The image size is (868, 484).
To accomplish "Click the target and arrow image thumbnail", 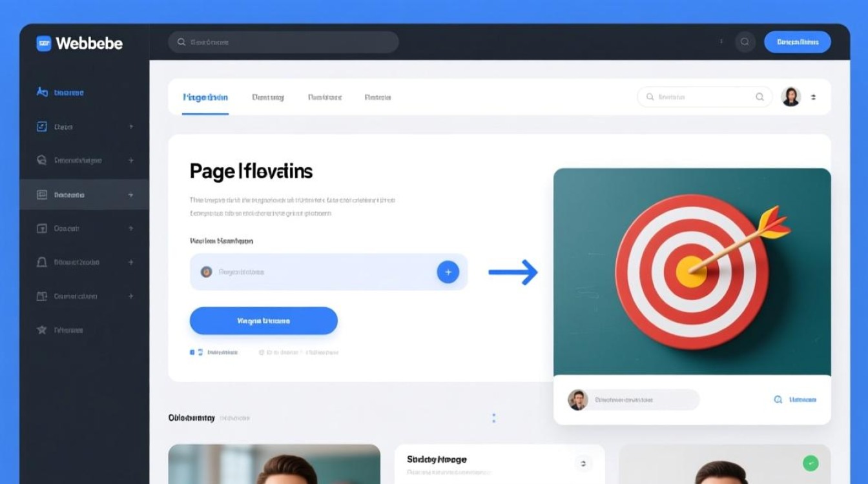I will (692, 271).
